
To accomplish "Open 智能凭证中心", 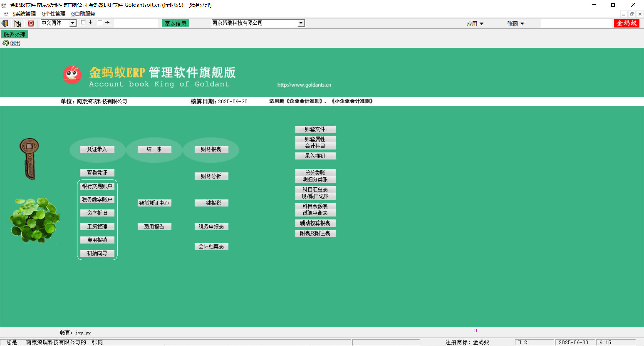I will coord(154,203).
